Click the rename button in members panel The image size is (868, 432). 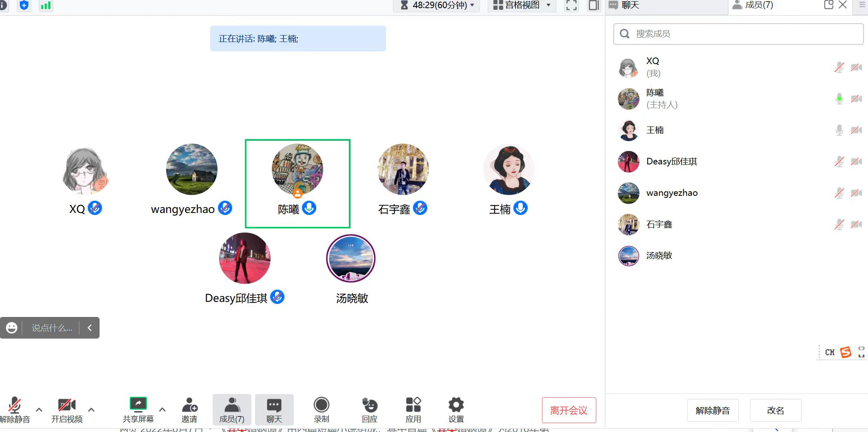coord(775,410)
